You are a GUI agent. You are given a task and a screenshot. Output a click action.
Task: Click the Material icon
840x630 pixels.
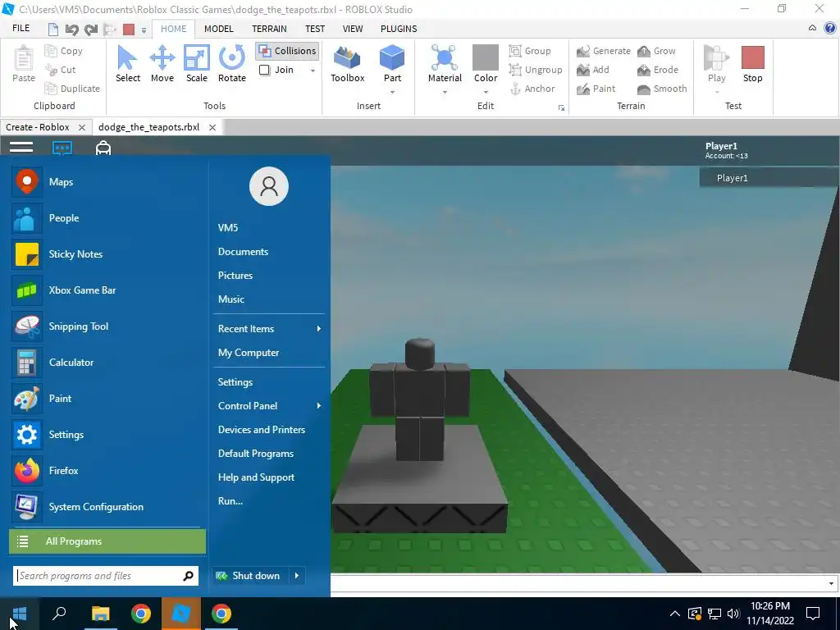[x=445, y=58]
